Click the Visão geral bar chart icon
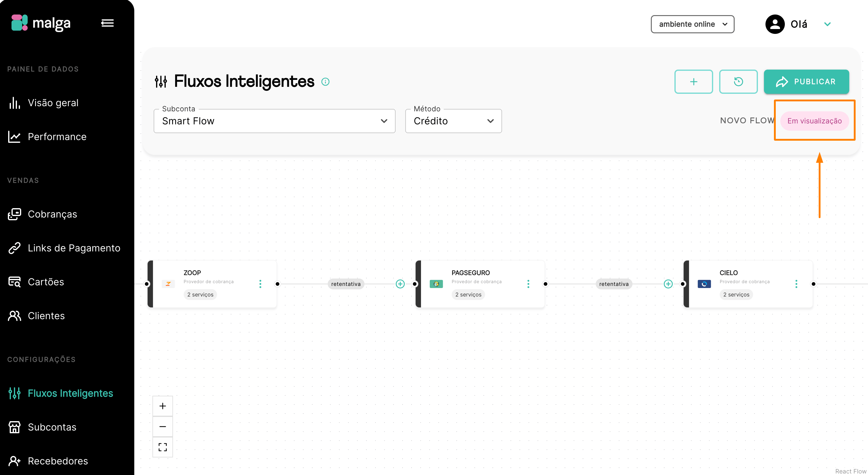The width and height of the screenshot is (868, 475). (15, 103)
